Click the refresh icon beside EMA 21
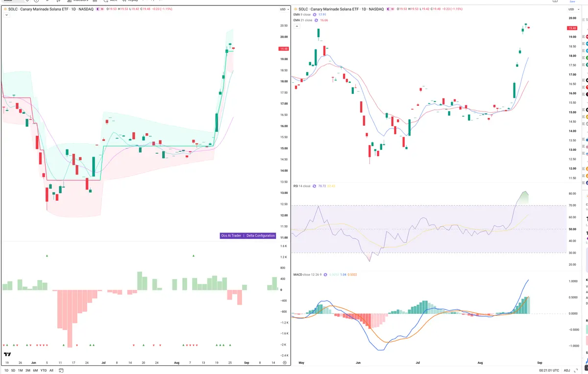588x374 pixels. click(x=317, y=20)
